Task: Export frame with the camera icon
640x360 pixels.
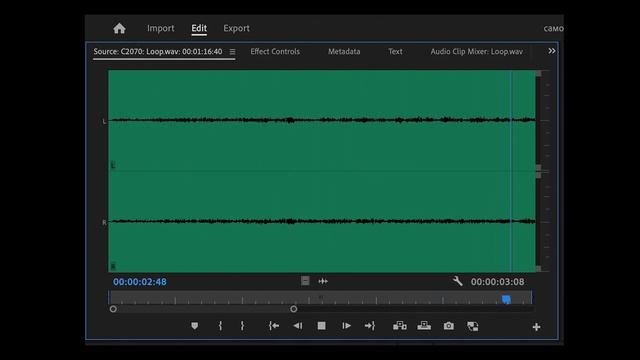Action: point(449,326)
